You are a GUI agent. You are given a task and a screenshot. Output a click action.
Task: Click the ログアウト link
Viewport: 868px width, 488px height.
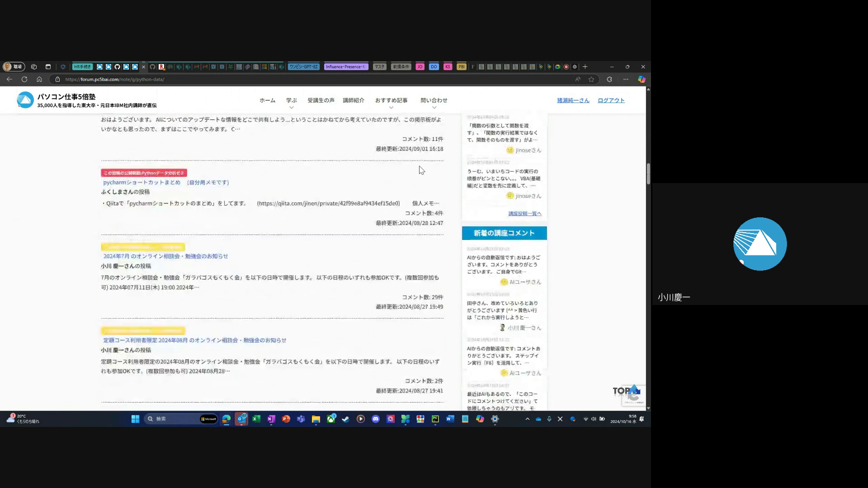coord(611,100)
